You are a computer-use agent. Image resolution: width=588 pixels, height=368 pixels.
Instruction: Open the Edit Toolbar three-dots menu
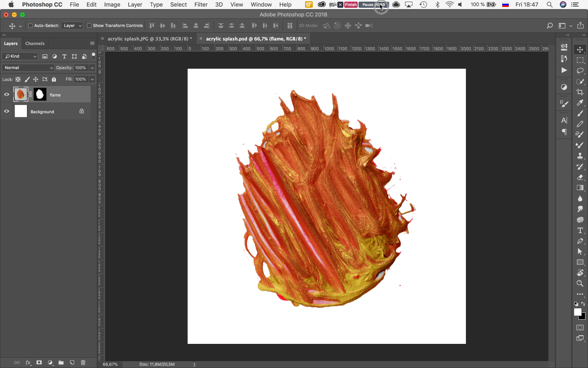580,294
